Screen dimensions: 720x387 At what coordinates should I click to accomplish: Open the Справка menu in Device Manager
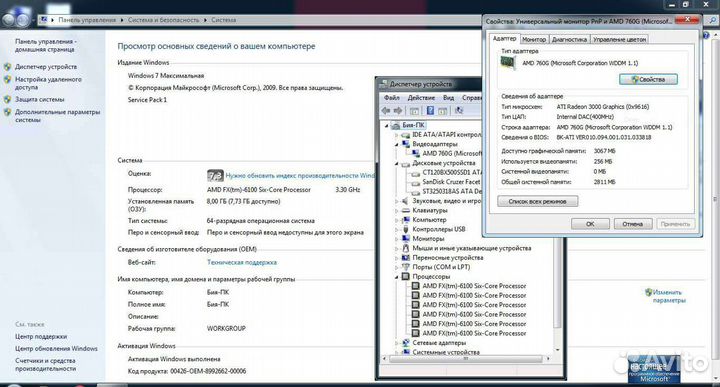click(471, 98)
